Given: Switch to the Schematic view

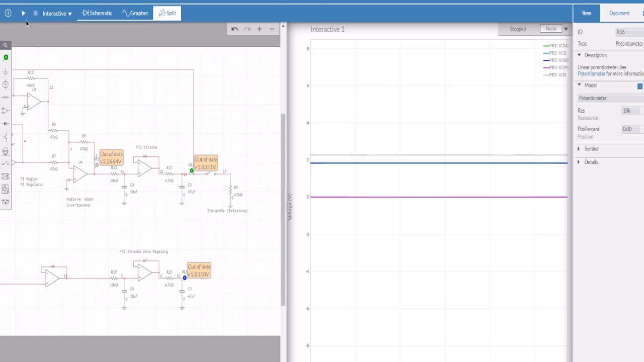Looking at the screenshot, I should pos(97,13).
